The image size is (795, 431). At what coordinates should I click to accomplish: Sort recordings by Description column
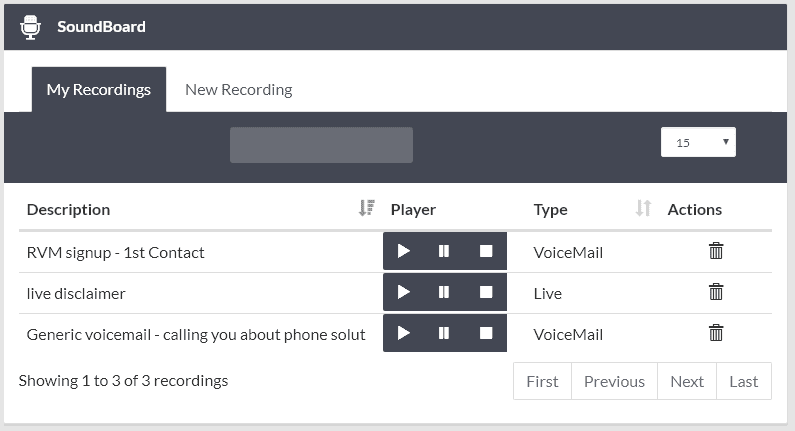tap(366, 208)
